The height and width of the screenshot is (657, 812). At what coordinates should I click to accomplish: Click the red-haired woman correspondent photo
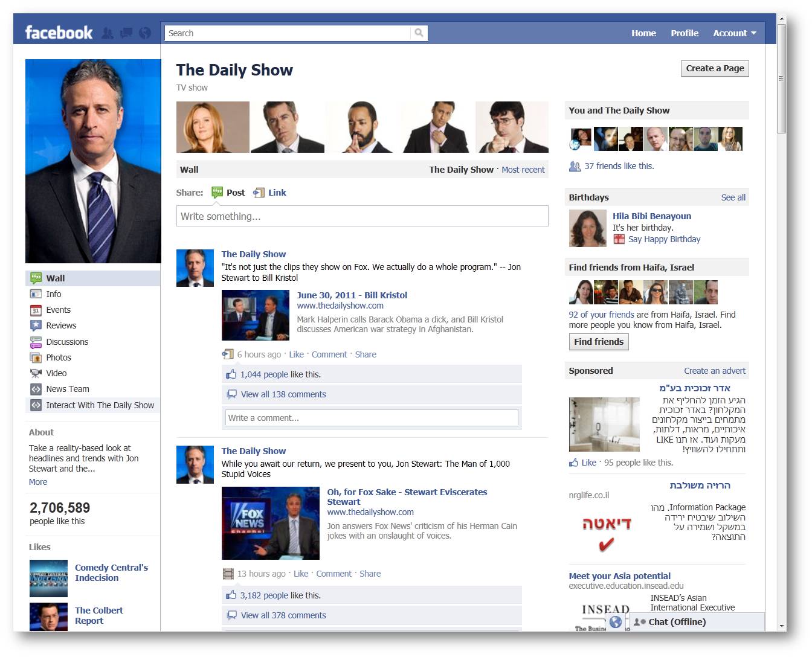click(213, 127)
